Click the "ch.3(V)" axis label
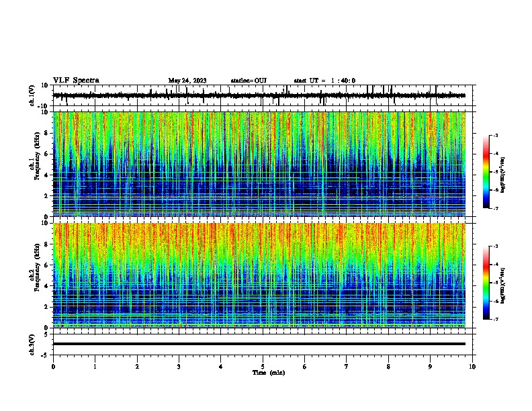Viewport: 532px width, 411px height. click(32, 345)
